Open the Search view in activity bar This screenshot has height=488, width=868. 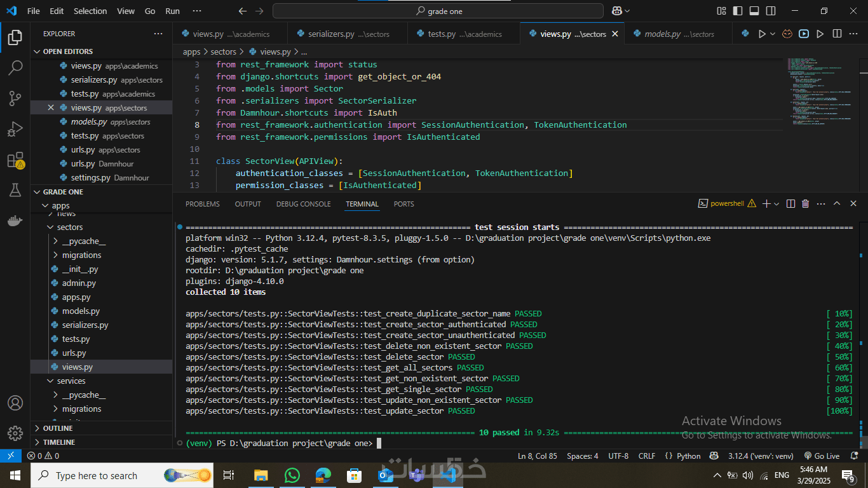coord(15,67)
